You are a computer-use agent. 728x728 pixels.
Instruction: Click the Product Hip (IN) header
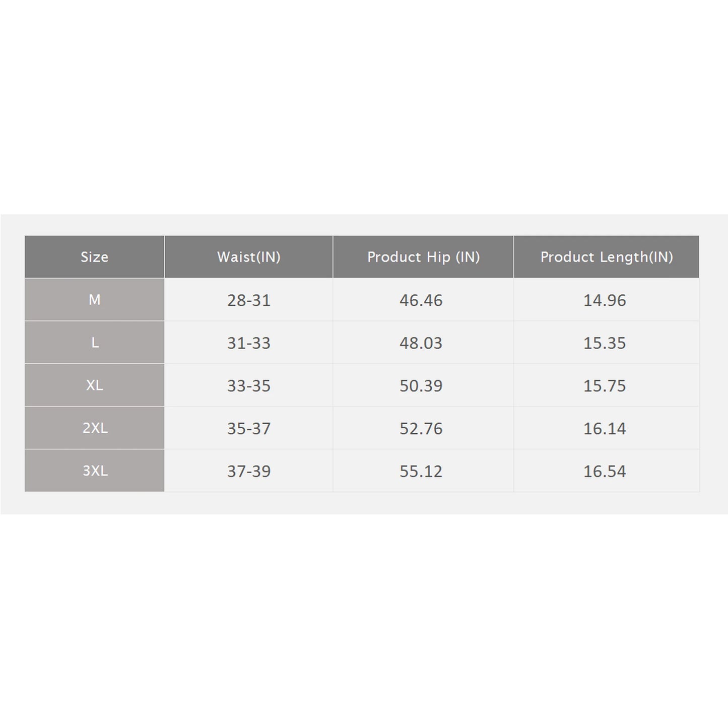(423, 257)
